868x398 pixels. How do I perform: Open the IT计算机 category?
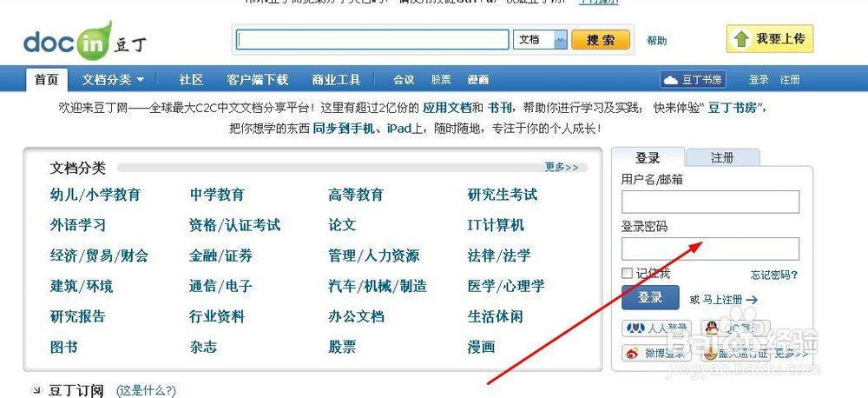[496, 225]
